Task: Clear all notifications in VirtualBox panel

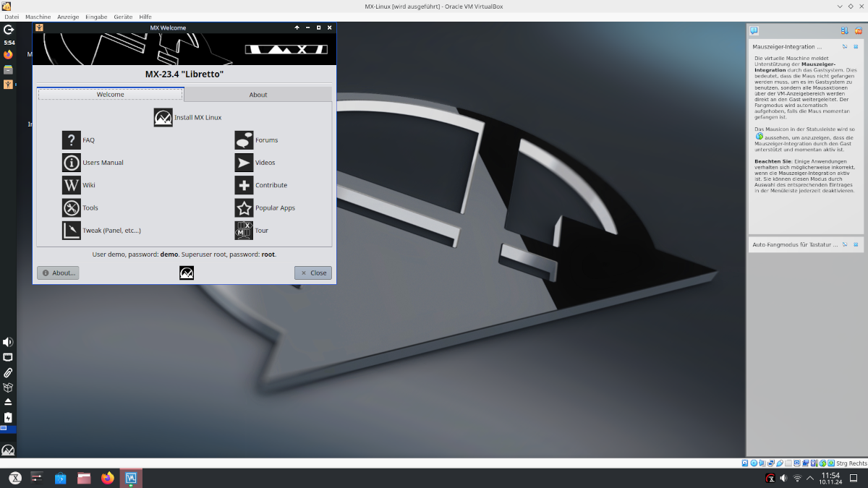Action: click(x=858, y=31)
